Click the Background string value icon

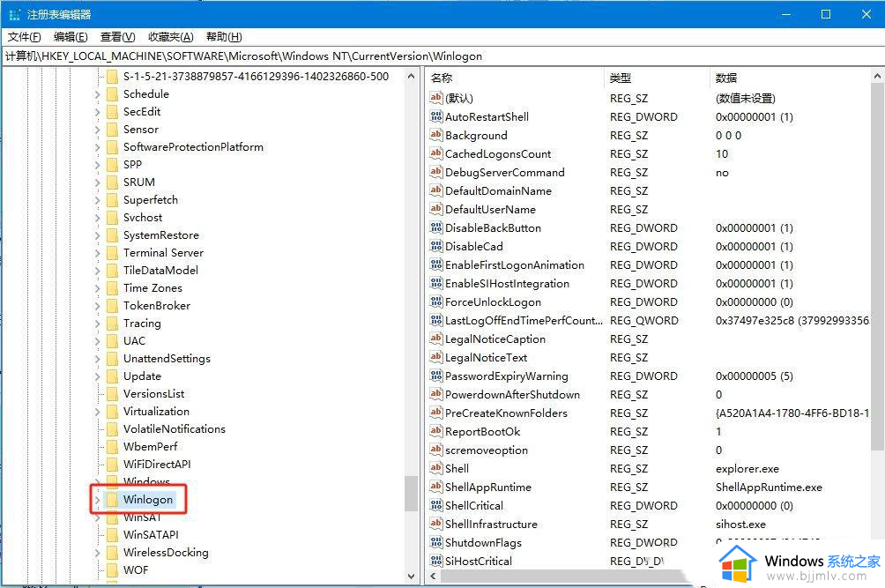click(435, 136)
